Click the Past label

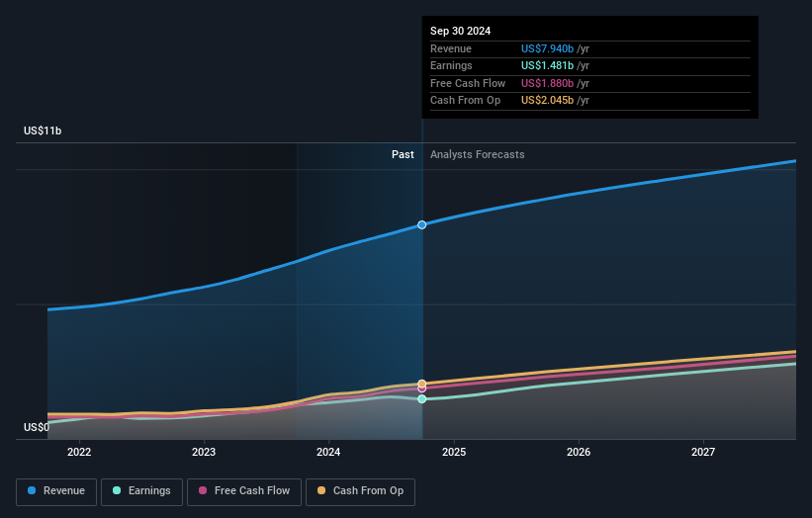point(403,155)
